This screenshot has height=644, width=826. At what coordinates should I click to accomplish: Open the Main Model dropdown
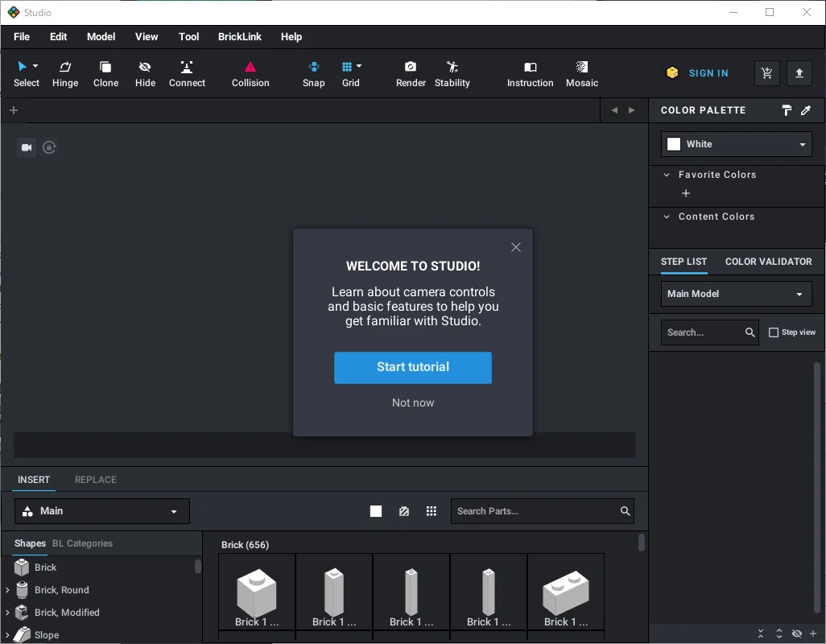coord(737,294)
